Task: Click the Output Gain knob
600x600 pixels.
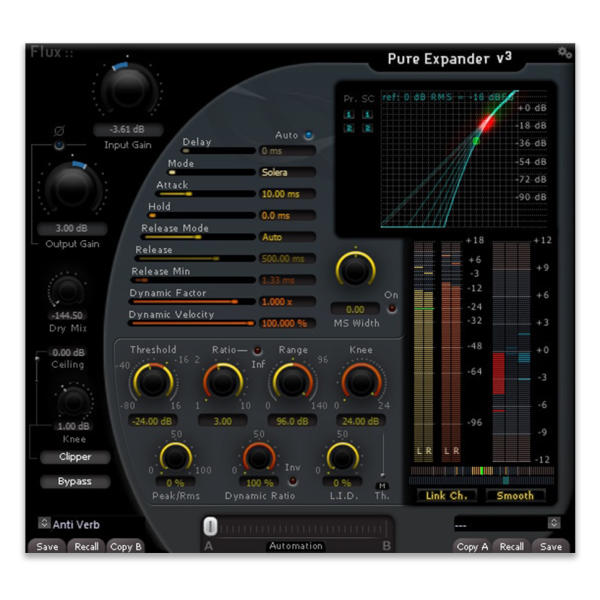Action: pyautogui.click(x=73, y=188)
